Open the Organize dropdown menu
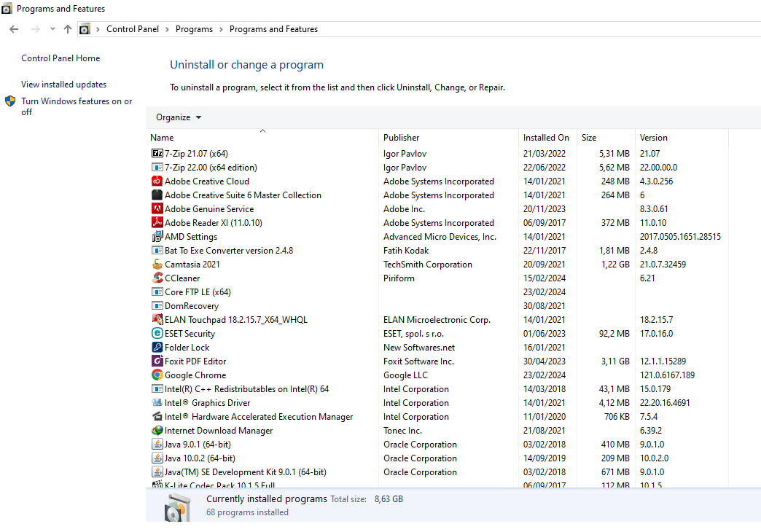 [x=178, y=117]
